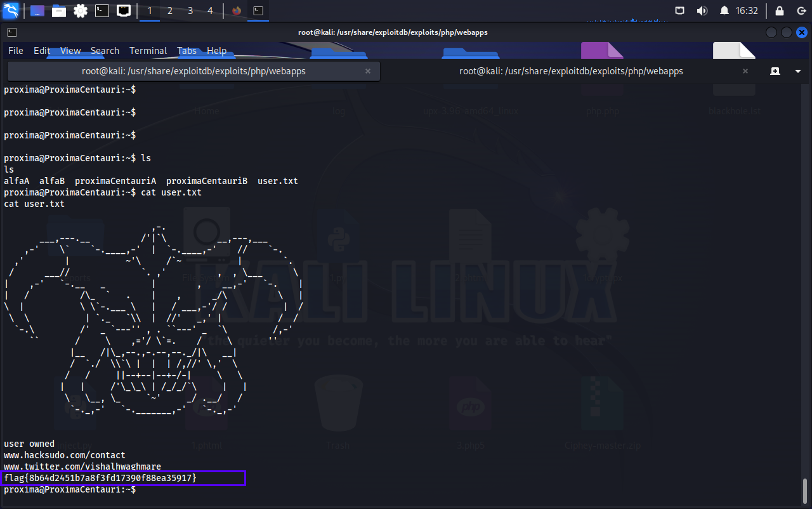Open the Firefox window from the taskbar
This screenshot has width=812, height=509.
237,11
